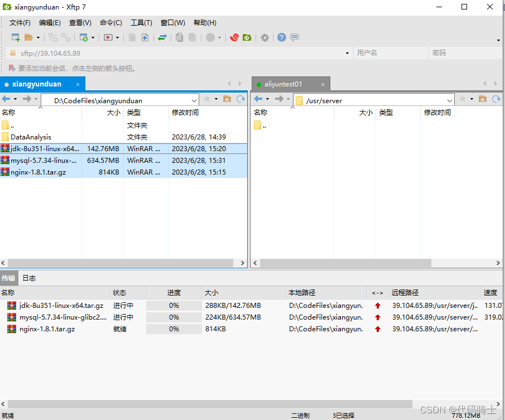The width and height of the screenshot is (505, 420).
Task: Open the local path dropdown for D:\CodeFiles\xiangyunduan
Action: [x=194, y=99]
